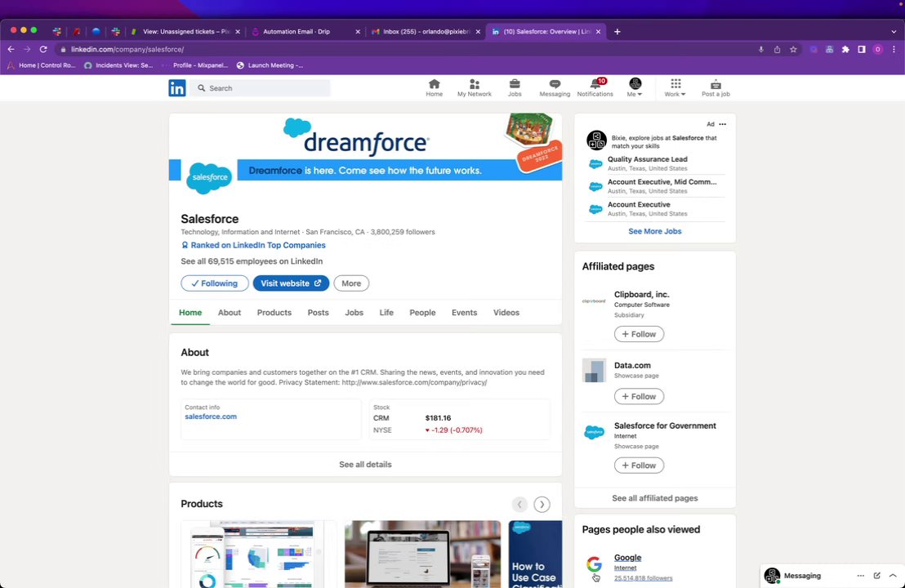This screenshot has width=905, height=588.
Task: Select the Life tab
Action: [x=386, y=313]
